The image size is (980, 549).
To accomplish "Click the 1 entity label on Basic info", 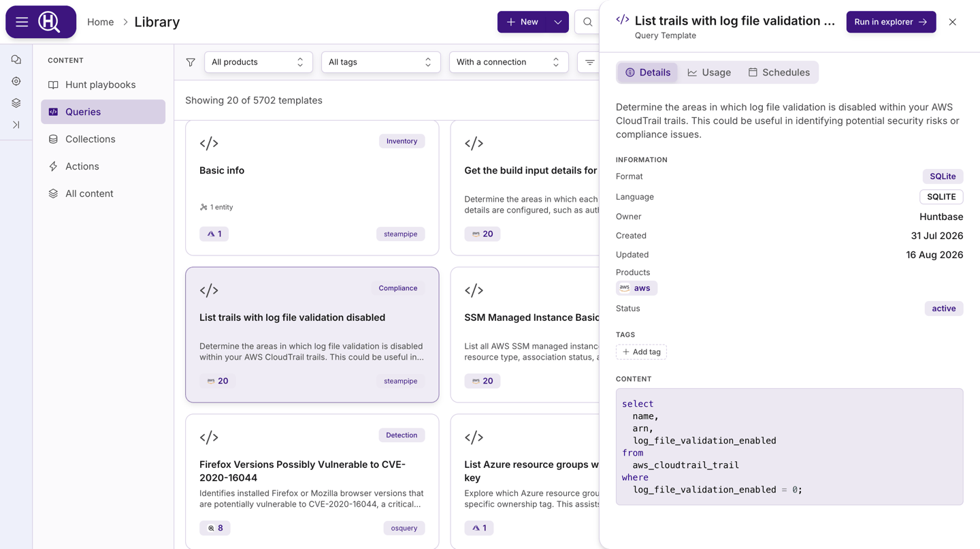I will pos(216,207).
